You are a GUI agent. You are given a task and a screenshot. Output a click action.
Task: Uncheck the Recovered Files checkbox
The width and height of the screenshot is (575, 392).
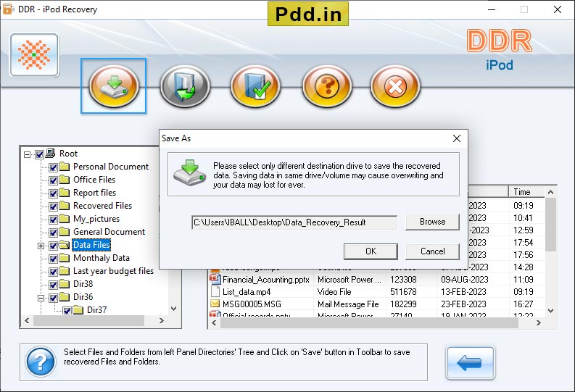[53, 207]
